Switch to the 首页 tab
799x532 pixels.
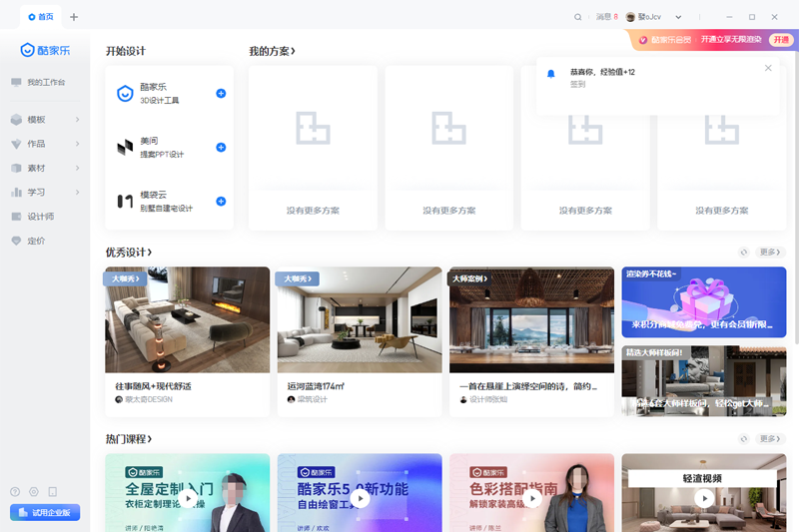pyautogui.click(x=41, y=17)
